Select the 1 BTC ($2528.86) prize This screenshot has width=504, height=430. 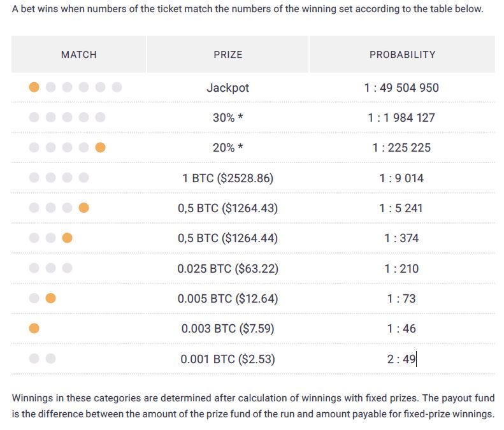(x=227, y=178)
